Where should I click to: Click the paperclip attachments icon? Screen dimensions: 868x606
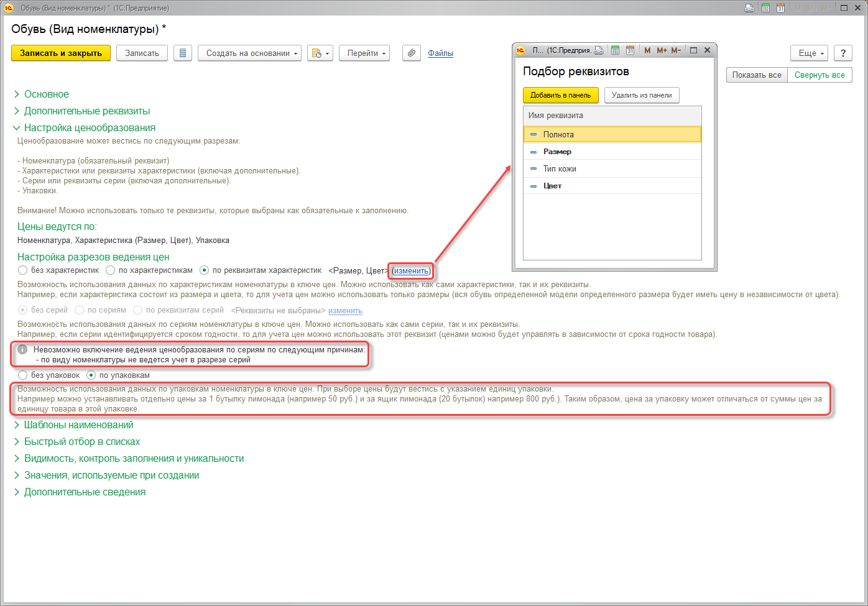(x=411, y=53)
